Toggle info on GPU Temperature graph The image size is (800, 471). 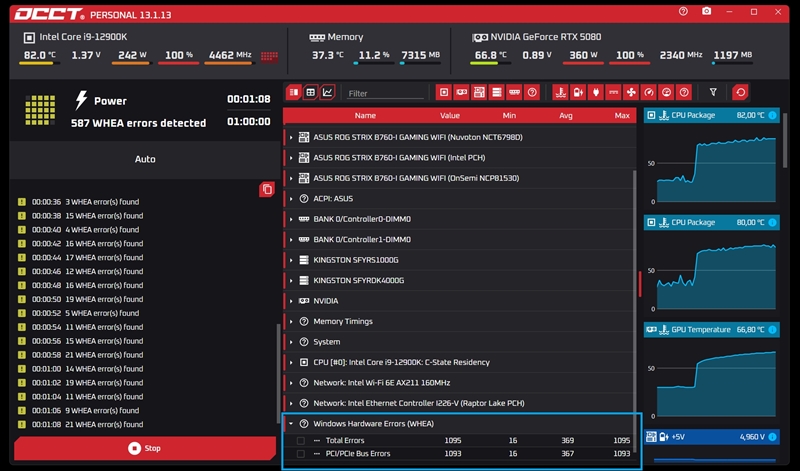pos(772,330)
